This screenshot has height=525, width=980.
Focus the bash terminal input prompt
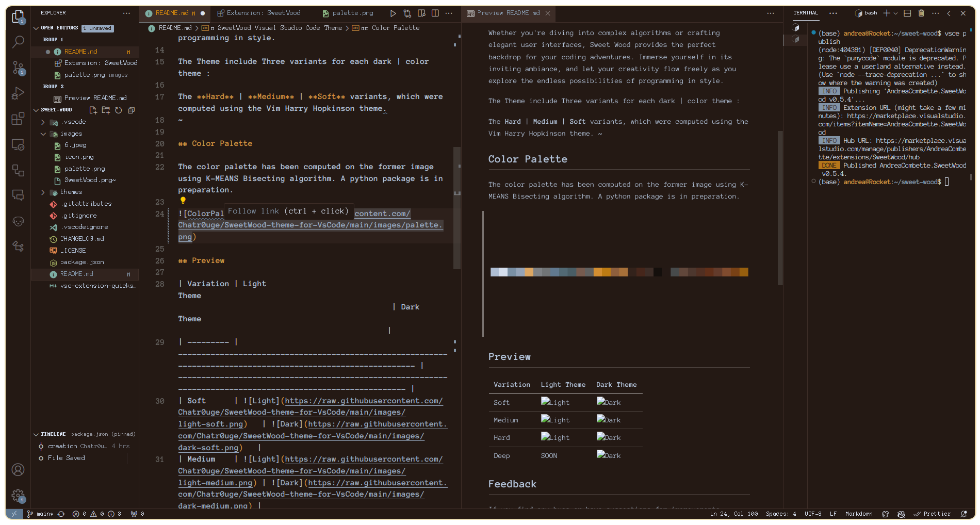click(946, 182)
